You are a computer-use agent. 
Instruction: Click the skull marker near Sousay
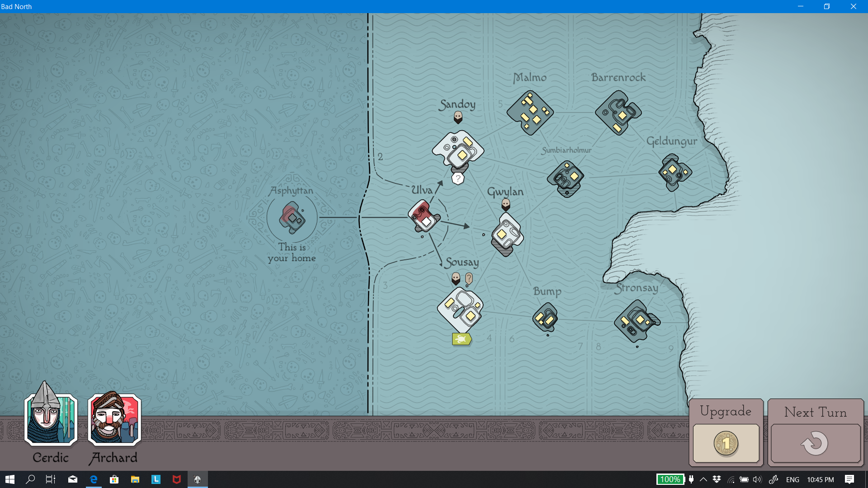click(455, 278)
